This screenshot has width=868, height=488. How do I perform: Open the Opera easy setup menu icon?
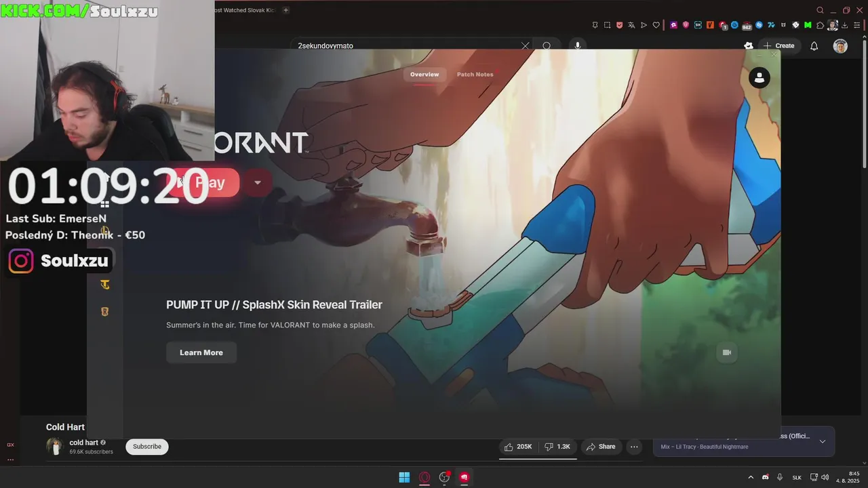[x=857, y=25]
